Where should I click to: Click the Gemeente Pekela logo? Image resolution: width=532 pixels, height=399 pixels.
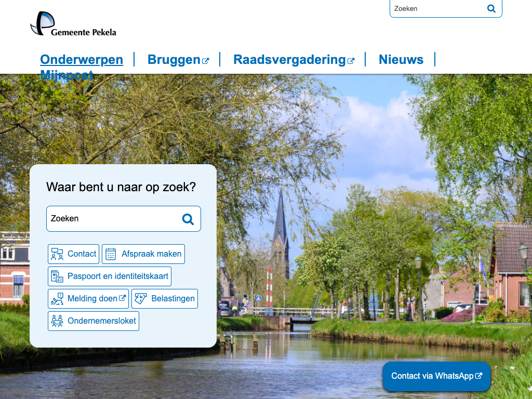tap(73, 24)
